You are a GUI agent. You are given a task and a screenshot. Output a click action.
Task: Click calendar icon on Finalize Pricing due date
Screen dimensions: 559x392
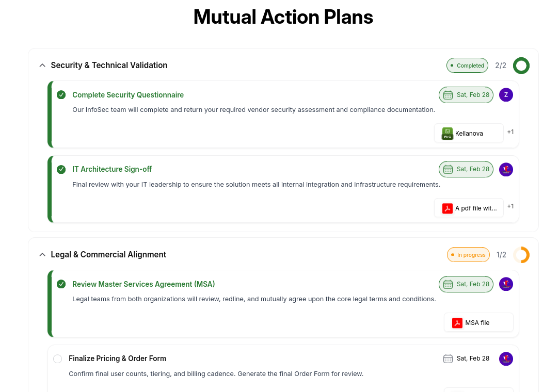[x=448, y=358]
